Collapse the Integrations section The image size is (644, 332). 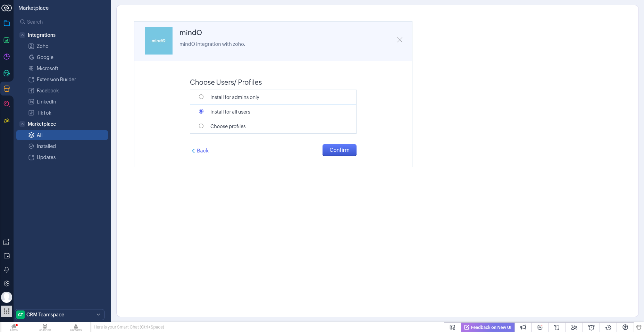pos(23,35)
